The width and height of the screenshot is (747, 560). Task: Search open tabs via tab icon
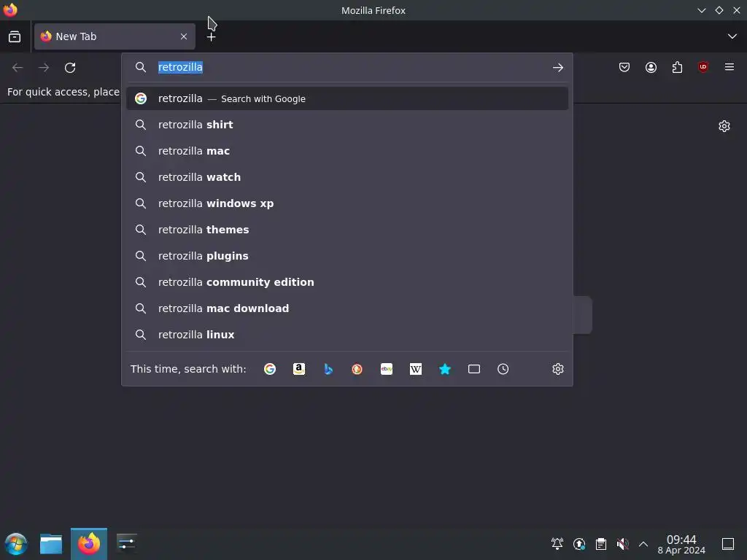[474, 369]
